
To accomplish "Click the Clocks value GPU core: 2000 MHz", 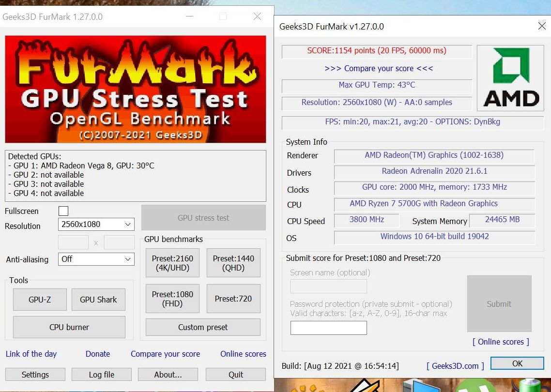I will click(434, 187).
